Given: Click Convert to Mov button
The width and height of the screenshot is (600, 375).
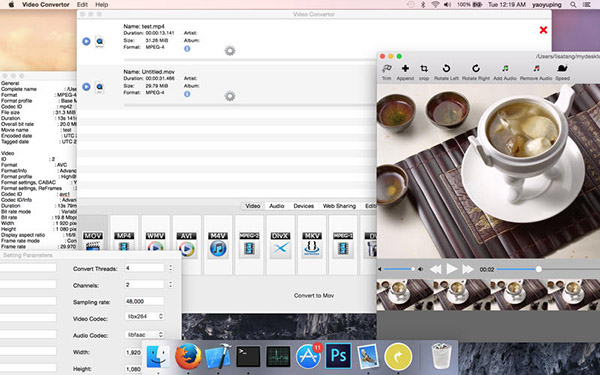Looking at the screenshot, I should tap(314, 295).
